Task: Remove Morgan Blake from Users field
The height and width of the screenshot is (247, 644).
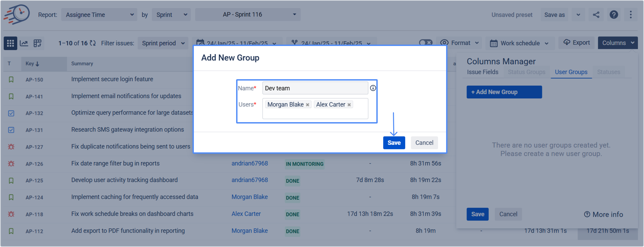Action: tap(308, 105)
